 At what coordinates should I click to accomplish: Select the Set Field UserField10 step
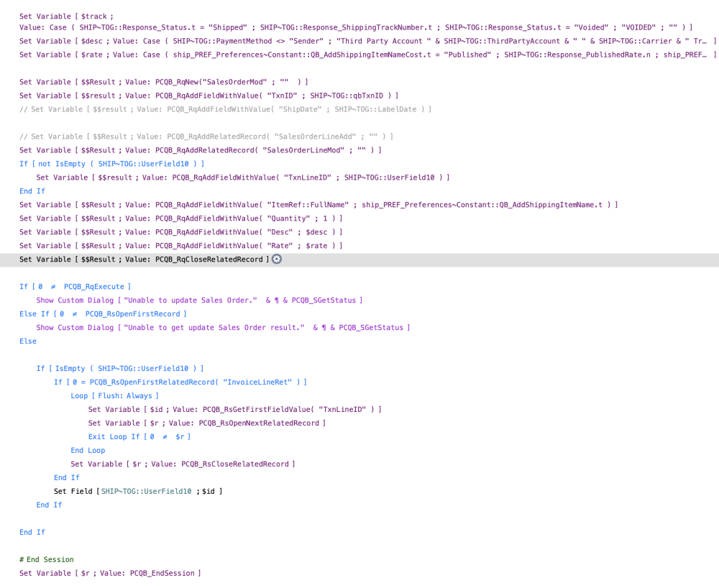(129, 491)
